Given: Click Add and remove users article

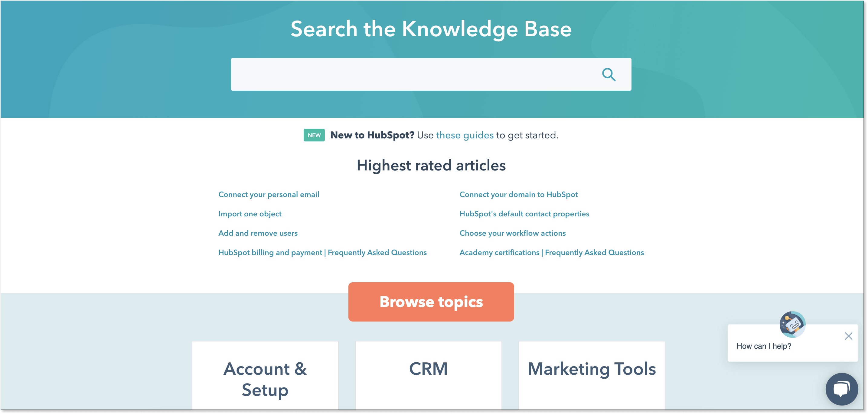Looking at the screenshot, I should (258, 233).
